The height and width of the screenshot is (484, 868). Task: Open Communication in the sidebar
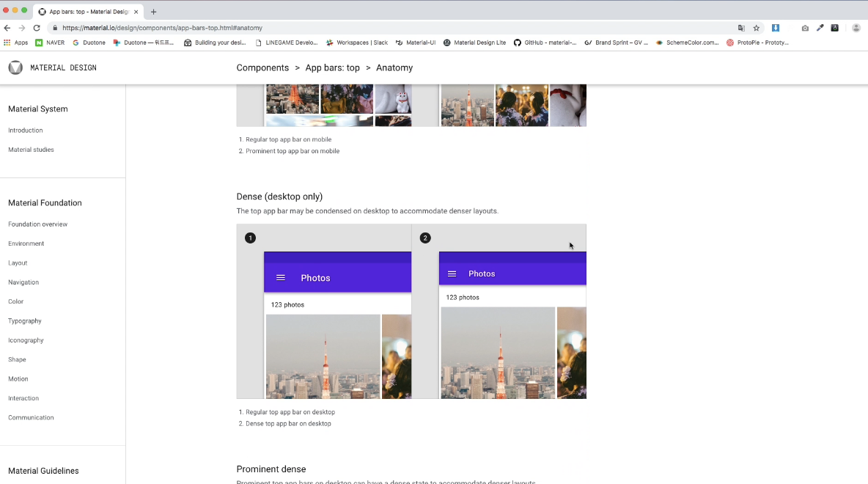tap(31, 418)
